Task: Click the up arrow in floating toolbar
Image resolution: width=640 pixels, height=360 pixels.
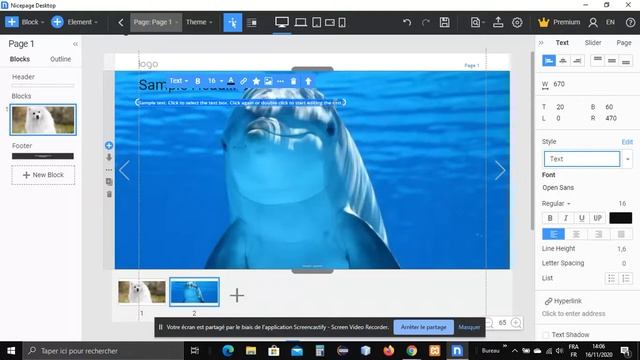Action: (308, 81)
